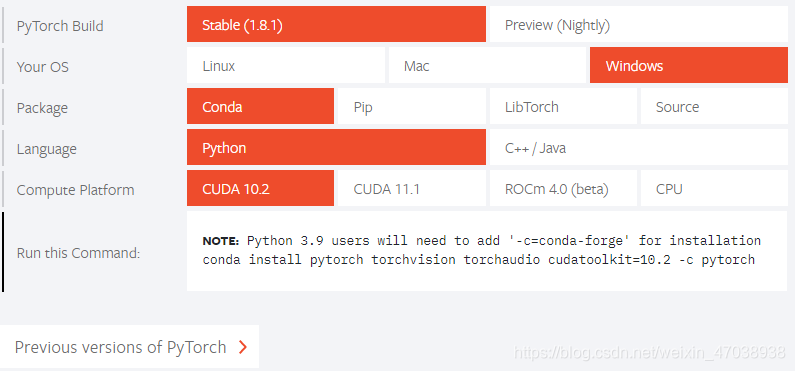Image resolution: width=795 pixels, height=371 pixels.
Task: Choose Conda as the package
Action: coord(261,106)
